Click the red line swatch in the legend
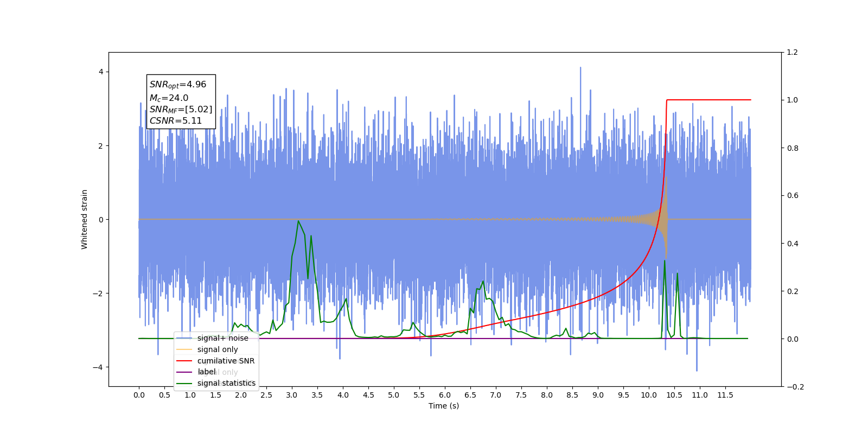The image size is (868, 434). (x=184, y=361)
